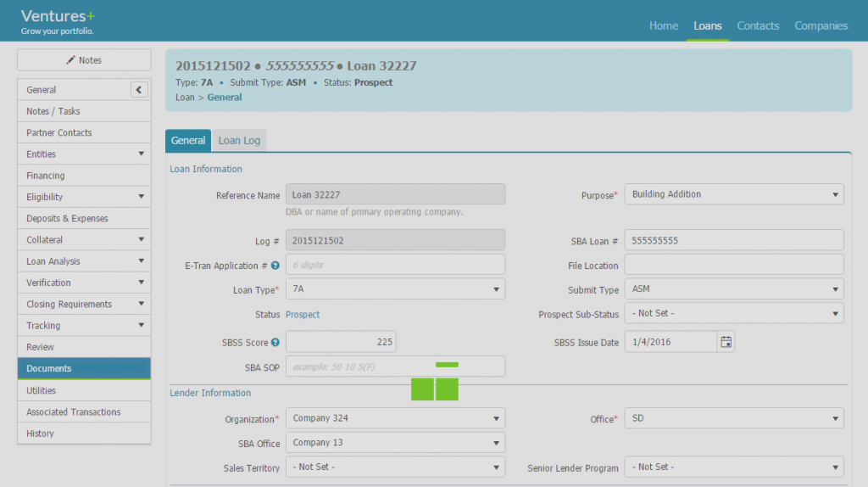
Task: Focus the E-Tran Application # field
Action: [x=395, y=265]
